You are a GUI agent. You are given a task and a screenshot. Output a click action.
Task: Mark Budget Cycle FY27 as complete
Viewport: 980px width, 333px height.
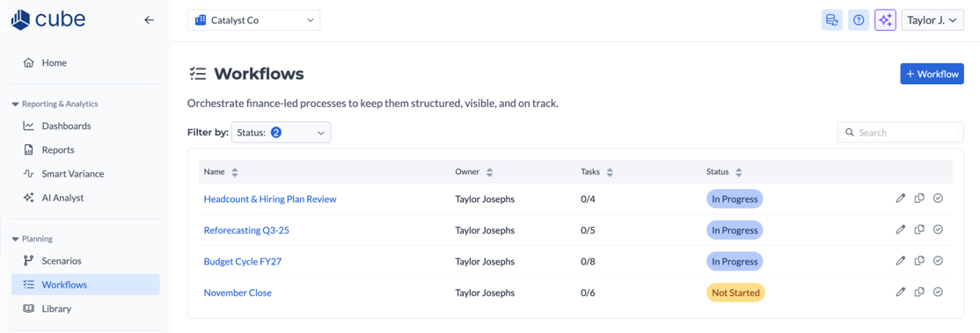[x=938, y=261]
